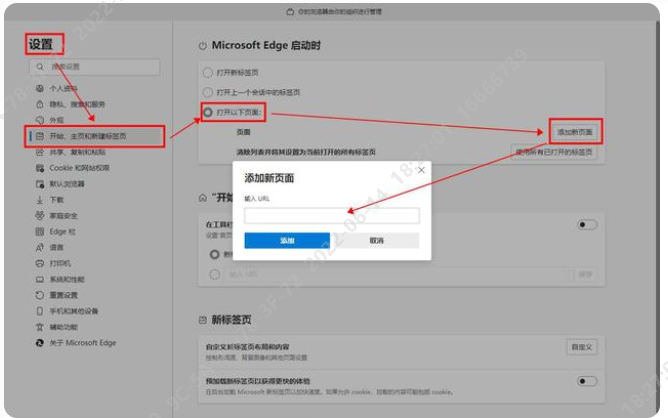Select 开始、主页和新建标签页 in sidebar
This screenshot has height=418, width=668.
tap(95, 136)
